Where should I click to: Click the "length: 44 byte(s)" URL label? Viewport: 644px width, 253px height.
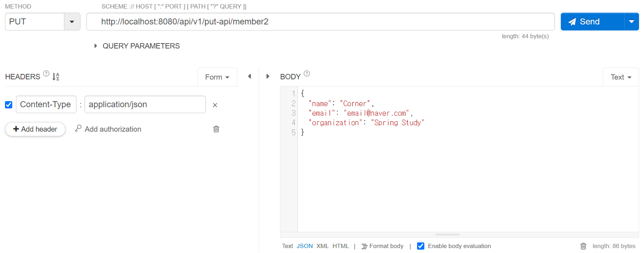(x=525, y=36)
